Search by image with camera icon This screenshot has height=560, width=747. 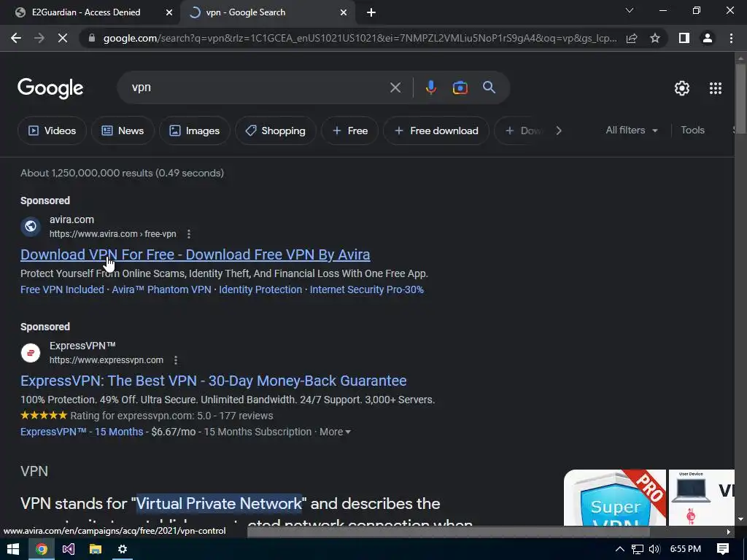coord(460,87)
